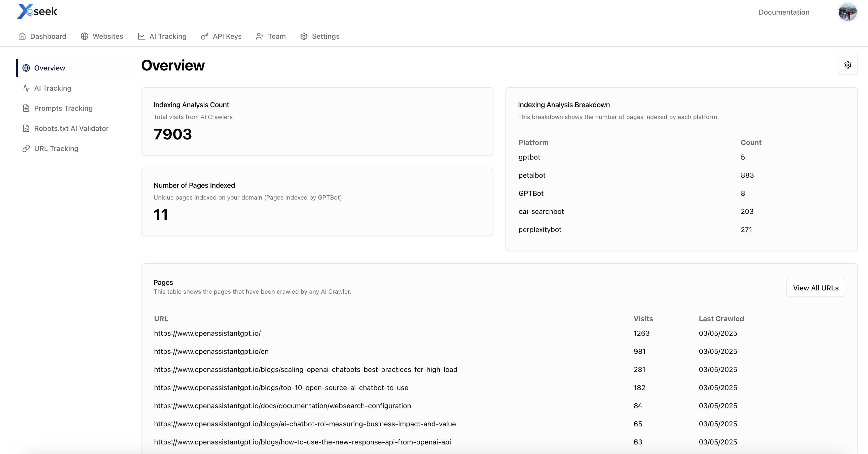Screen dimensions: 868x454
Task: Click the Prompts Tracking document icon
Action: coord(26,108)
